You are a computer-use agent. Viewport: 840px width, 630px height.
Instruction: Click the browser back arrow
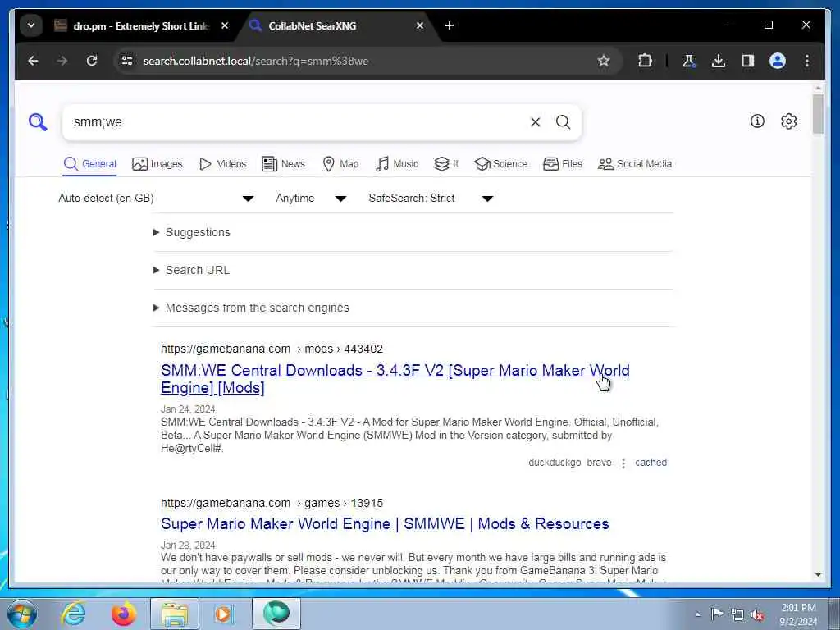click(33, 61)
